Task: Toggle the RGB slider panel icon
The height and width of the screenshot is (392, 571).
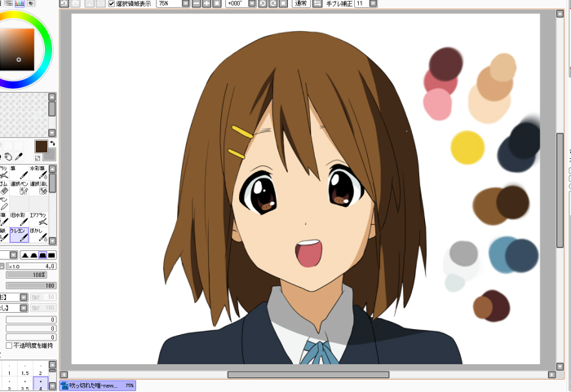Action: 8,3
